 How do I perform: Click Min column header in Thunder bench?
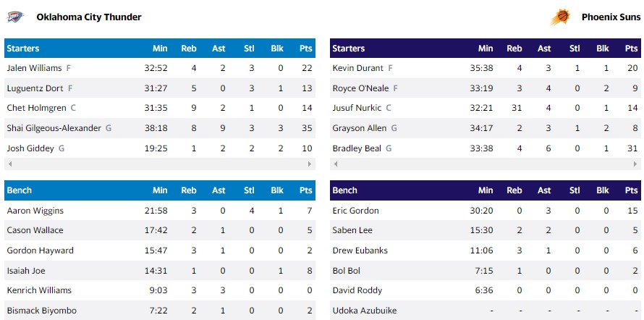pyautogui.click(x=160, y=190)
